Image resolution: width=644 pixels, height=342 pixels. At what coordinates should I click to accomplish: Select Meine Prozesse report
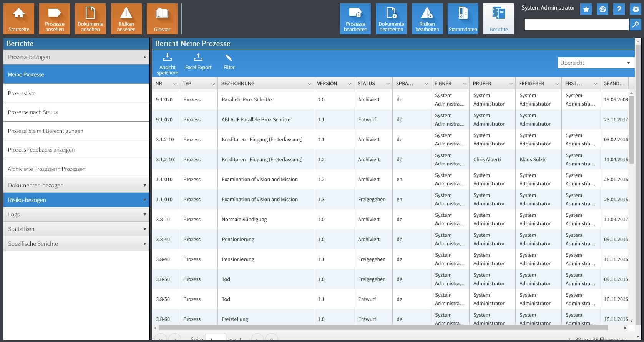point(76,74)
